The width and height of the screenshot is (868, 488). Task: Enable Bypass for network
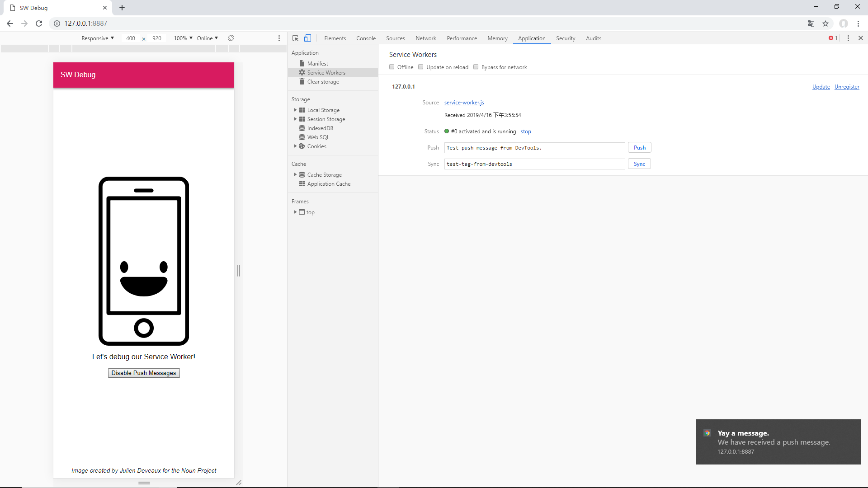[x=476, y=66]
